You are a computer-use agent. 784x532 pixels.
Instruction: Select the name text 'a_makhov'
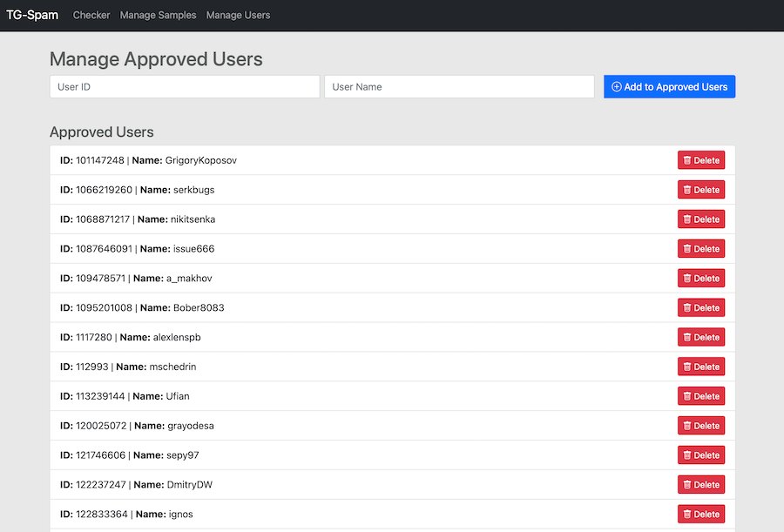[x=189, y=278]
